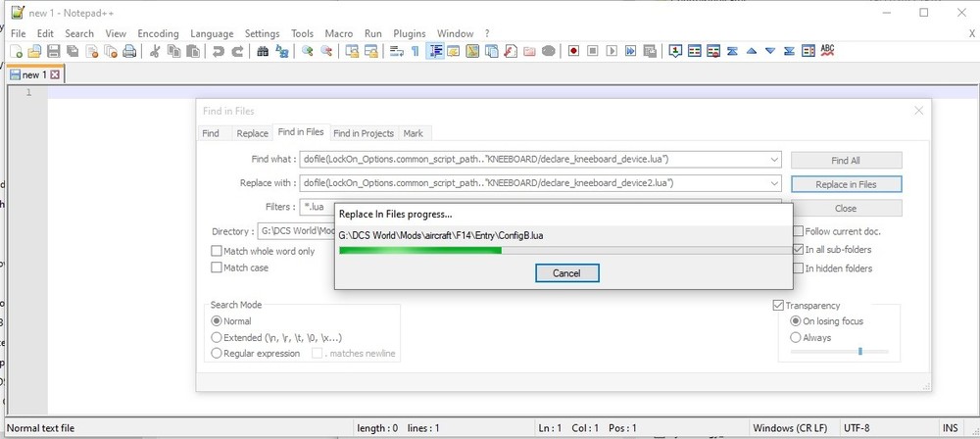The image size is (980, 439).
Task: Click the Redo arrow icon
Action: pyautogui.click(x=237, y=51)
